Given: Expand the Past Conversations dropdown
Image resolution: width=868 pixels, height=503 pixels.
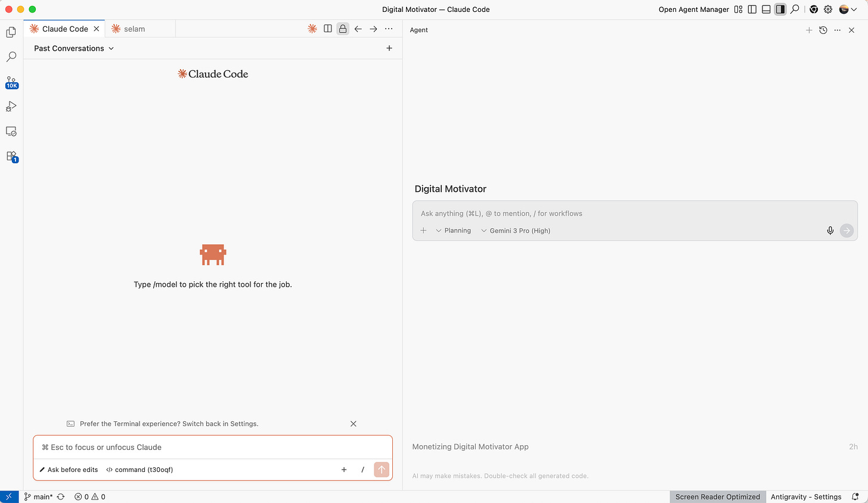Looking at the screenshot, I should pos(74,48).
